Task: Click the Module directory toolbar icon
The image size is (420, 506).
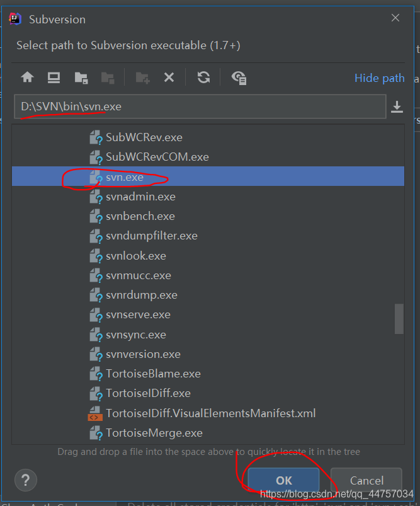Action: coord(108,78)
